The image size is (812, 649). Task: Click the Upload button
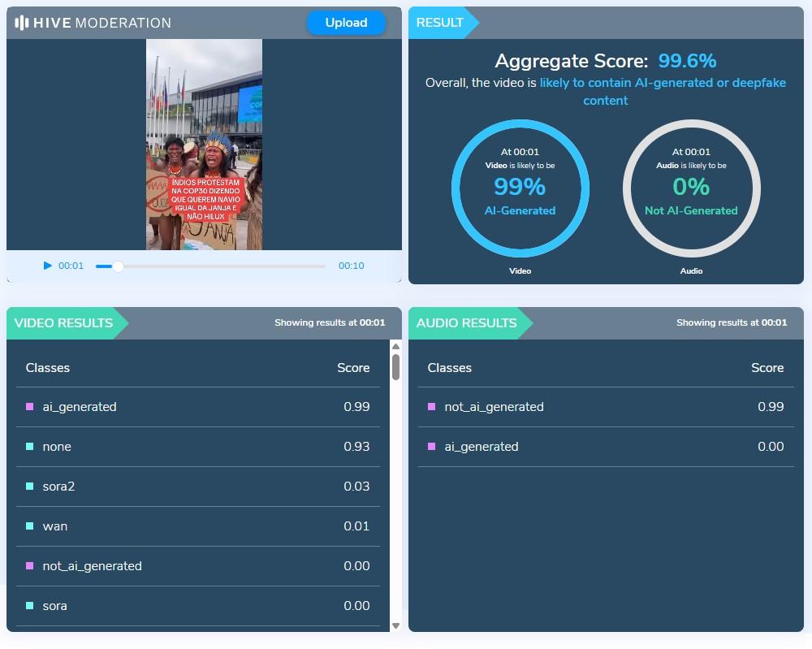[x=346, y=23]
